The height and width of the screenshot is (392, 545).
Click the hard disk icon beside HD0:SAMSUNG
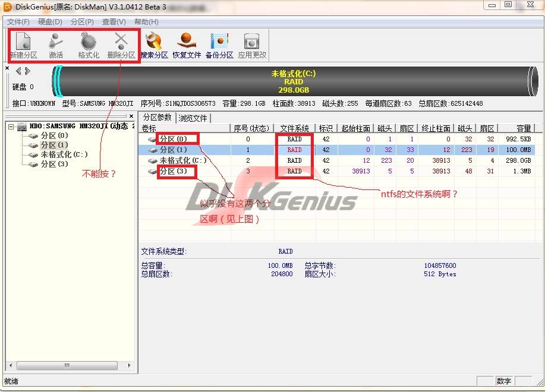pyautogui.click(x=22, y=127)
